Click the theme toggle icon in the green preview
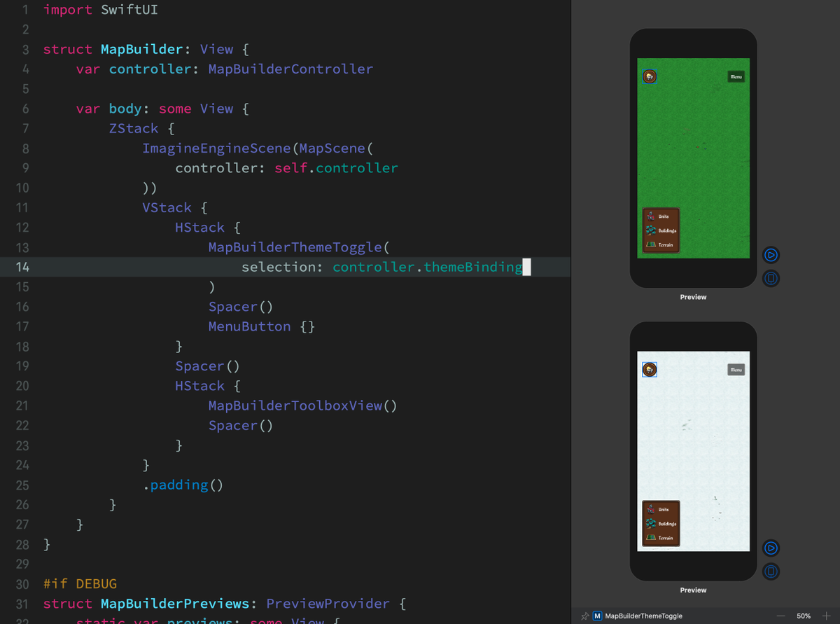 coord(650,76)
